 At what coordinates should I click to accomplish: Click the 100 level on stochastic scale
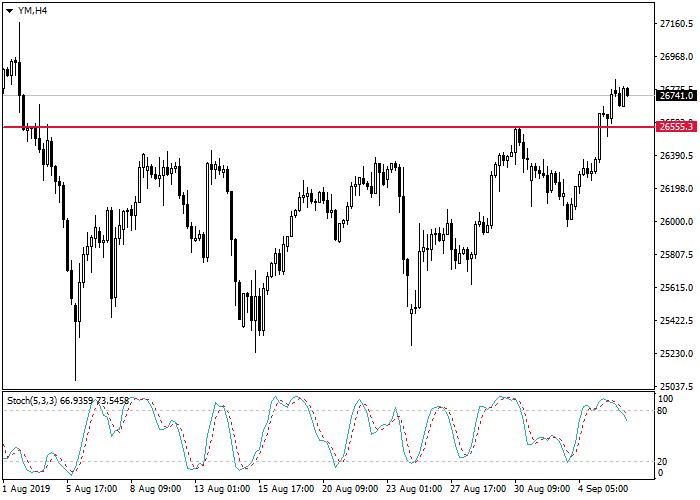tap(664, 398)
